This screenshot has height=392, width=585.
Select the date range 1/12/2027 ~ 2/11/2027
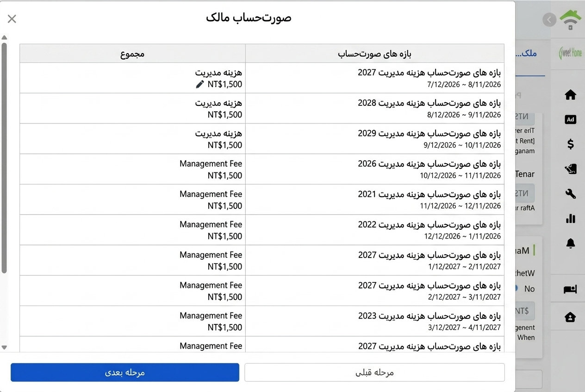click(464, 267)
